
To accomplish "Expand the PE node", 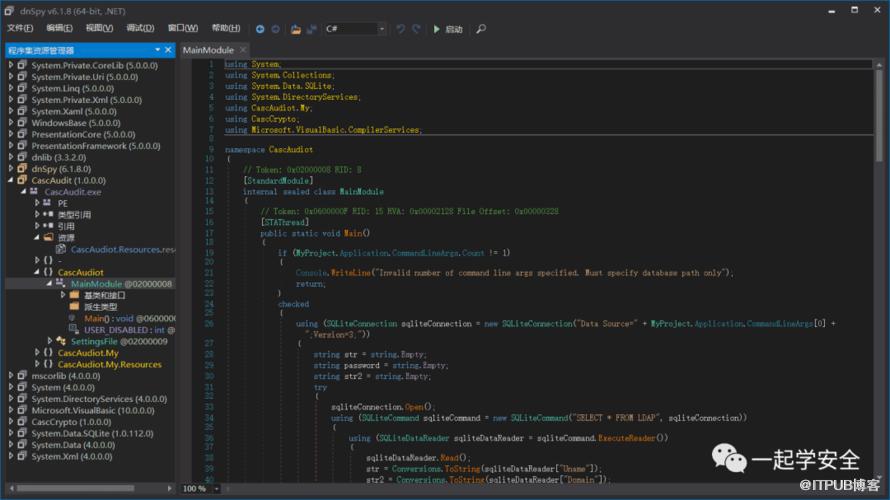I will coord(37,203).
